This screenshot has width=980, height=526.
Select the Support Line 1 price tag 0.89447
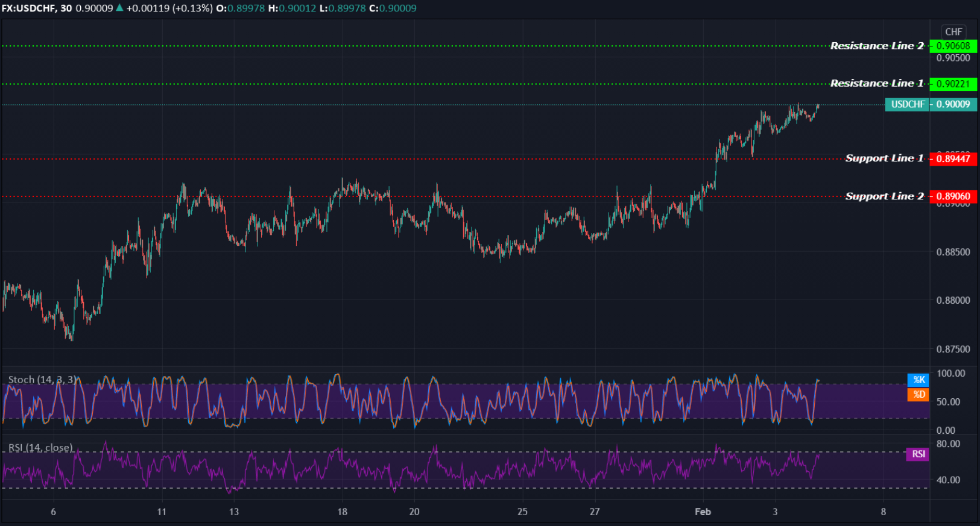[x=953, y=158]
